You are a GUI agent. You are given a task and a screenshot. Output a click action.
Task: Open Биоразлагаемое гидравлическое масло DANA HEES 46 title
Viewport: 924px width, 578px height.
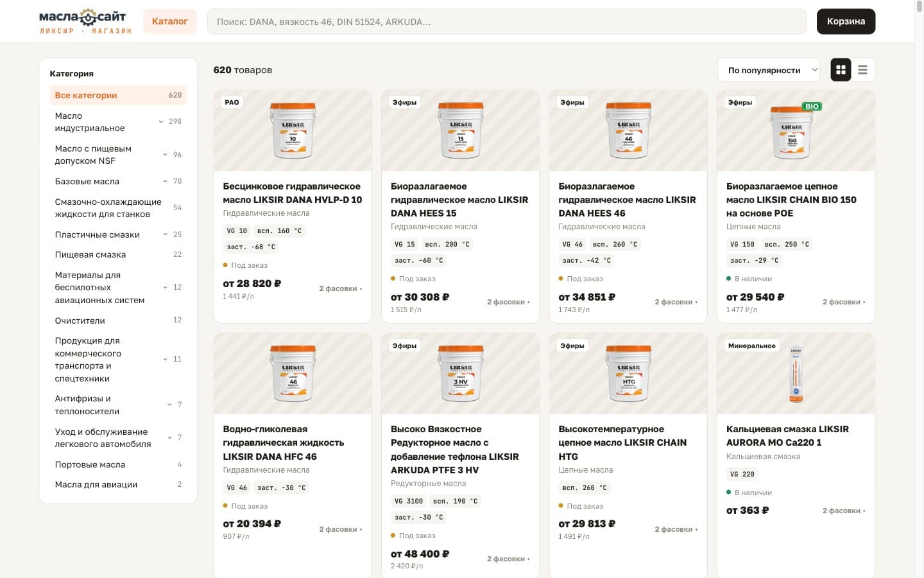point(627,200)
